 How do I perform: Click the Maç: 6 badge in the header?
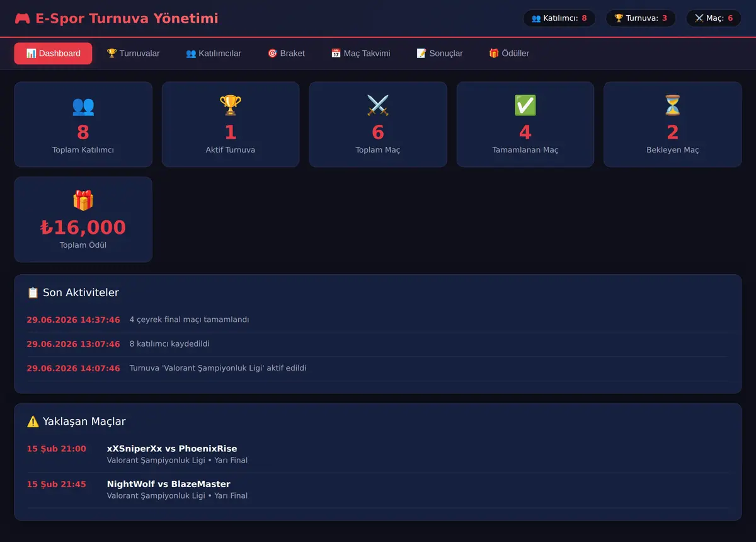coord(714,18)
